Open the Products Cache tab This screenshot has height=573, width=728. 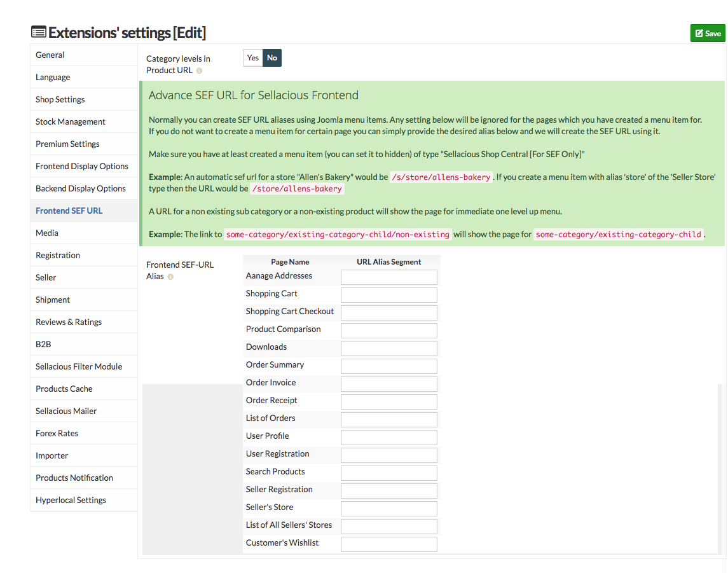pyautogui.click(x=84, y=389)
